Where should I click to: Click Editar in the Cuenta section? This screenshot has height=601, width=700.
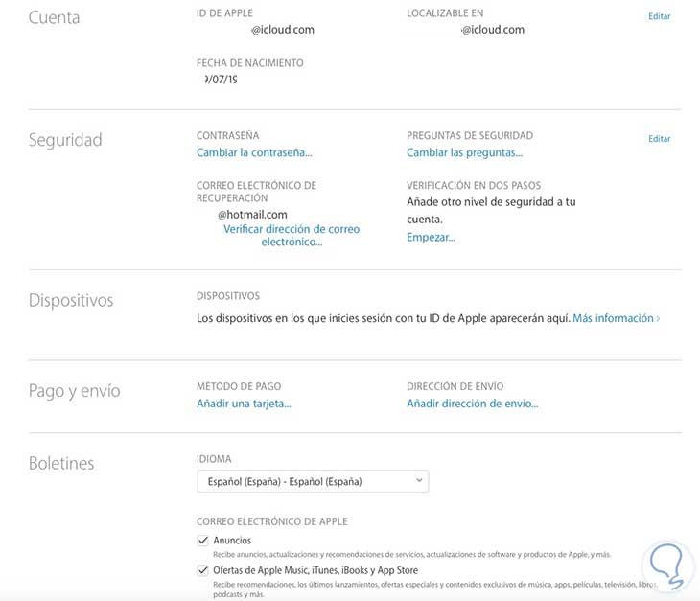pyautogui.click(x=659, y=16)
